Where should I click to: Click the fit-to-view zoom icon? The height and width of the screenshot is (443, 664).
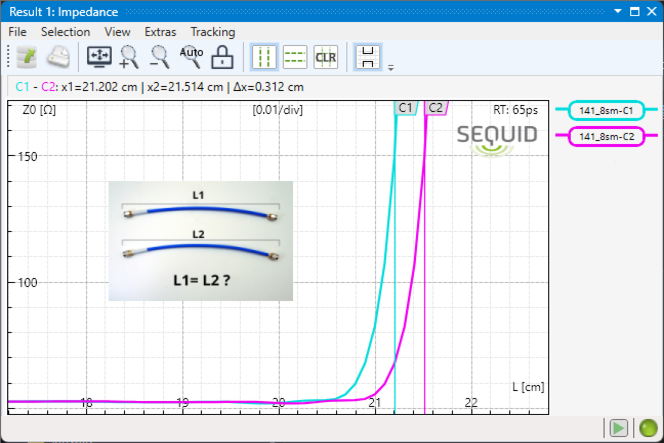point(101,57)
